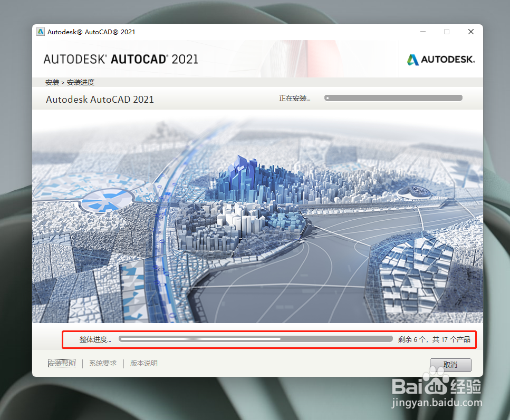Open the 系统要求 link
The height and width of the screenshot is (420, 510).
point(102,363)
